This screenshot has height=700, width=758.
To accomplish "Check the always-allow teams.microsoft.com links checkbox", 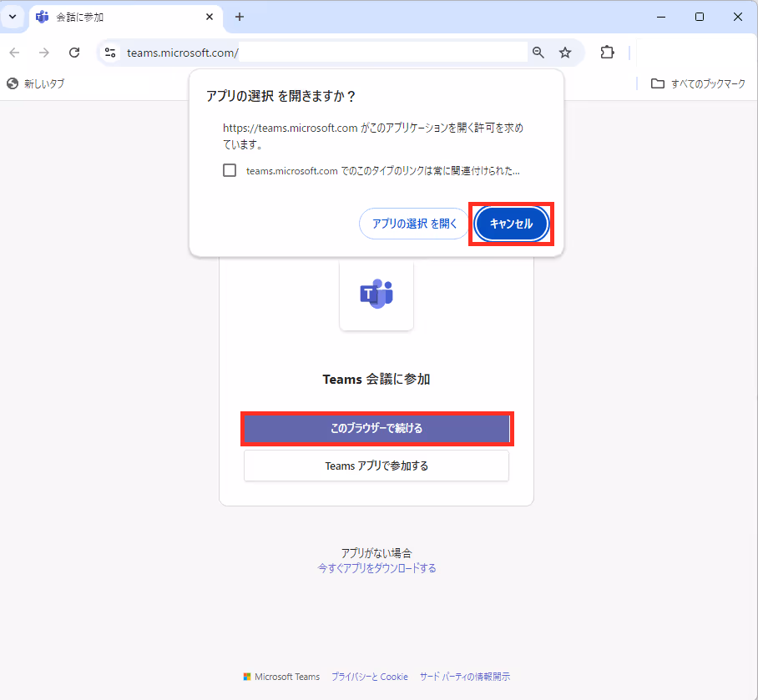I will [230, 170].
